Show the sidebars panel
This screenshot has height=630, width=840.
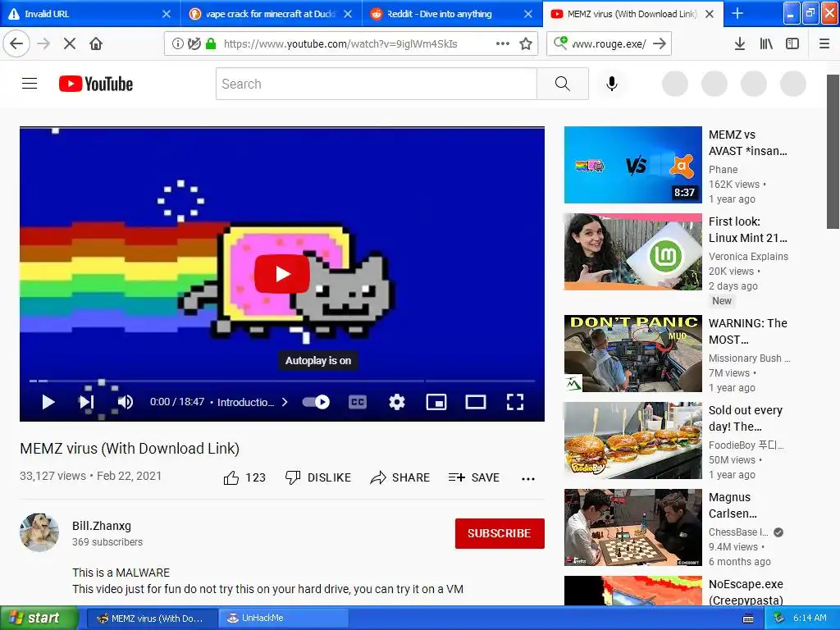792,44
